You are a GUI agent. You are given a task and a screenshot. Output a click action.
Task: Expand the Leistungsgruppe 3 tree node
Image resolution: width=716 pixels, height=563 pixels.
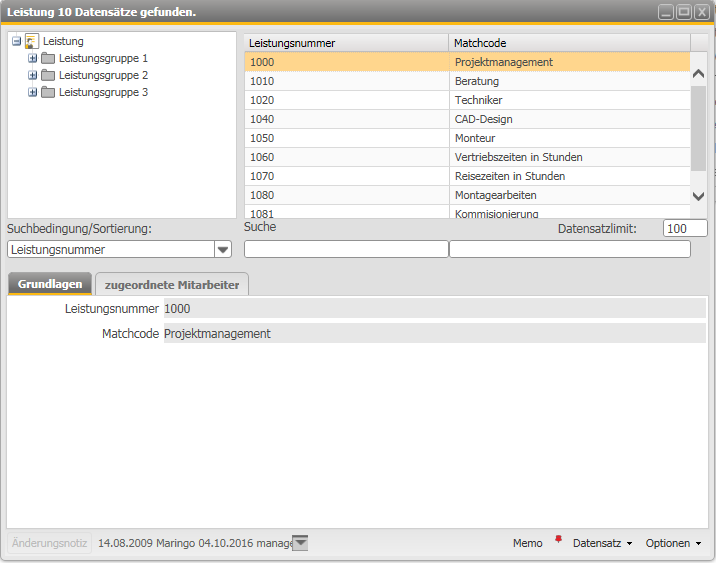[x=33, y=92]
